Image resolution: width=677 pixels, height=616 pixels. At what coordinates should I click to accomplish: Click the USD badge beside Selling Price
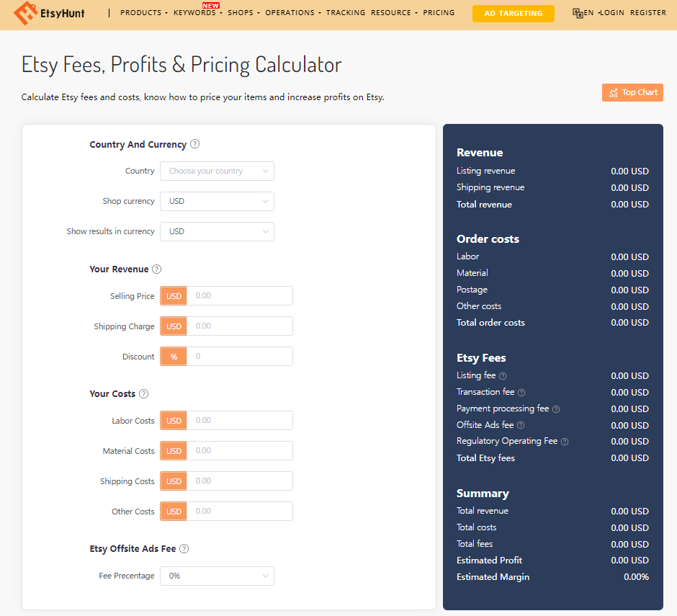[173, 295]
